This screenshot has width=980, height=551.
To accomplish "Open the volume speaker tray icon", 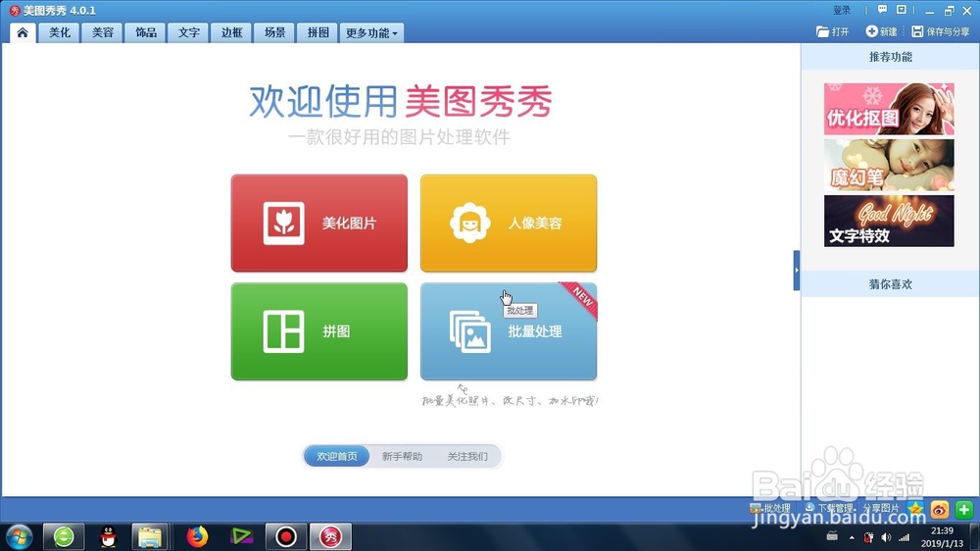I will [x=886, y=537].
